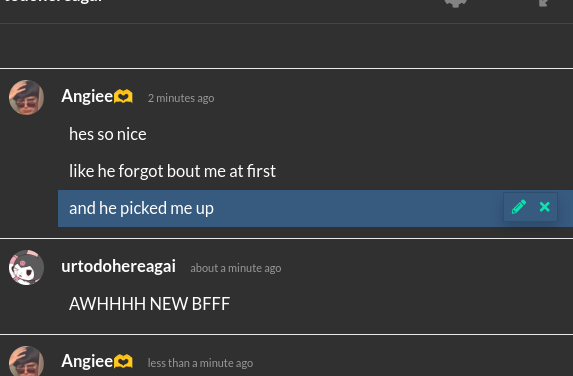This screenshot has height=376, width=573.
Task: Delete the message with the green X icon
Action: tap(544, 207)
